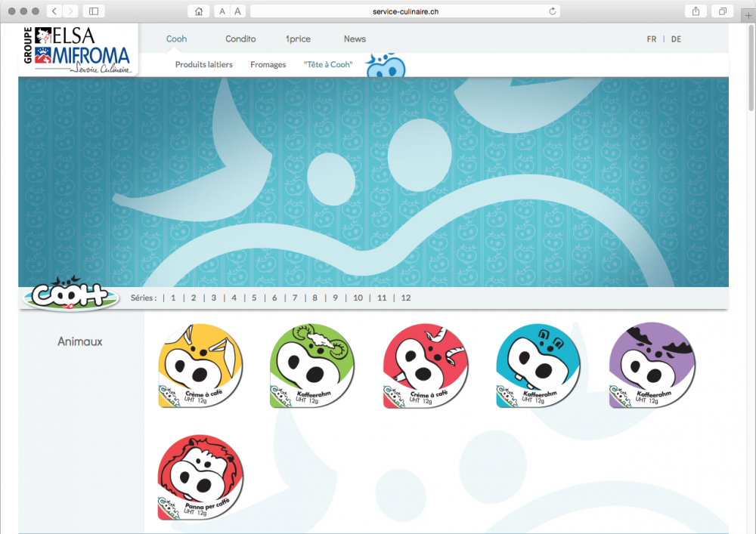Image resolution: width=756 pixels, height=534 pixels.
Task: Select the News menu item
Action: 355,39
